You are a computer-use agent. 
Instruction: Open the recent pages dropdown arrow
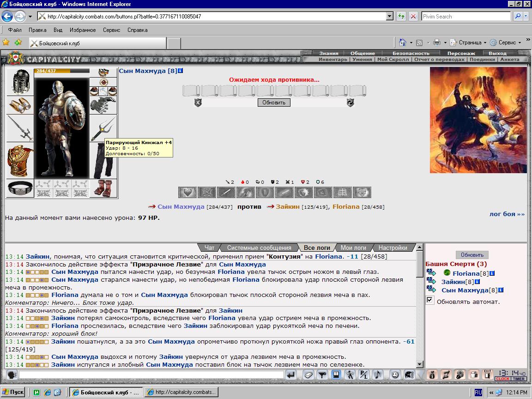click(x=30, y=16)
